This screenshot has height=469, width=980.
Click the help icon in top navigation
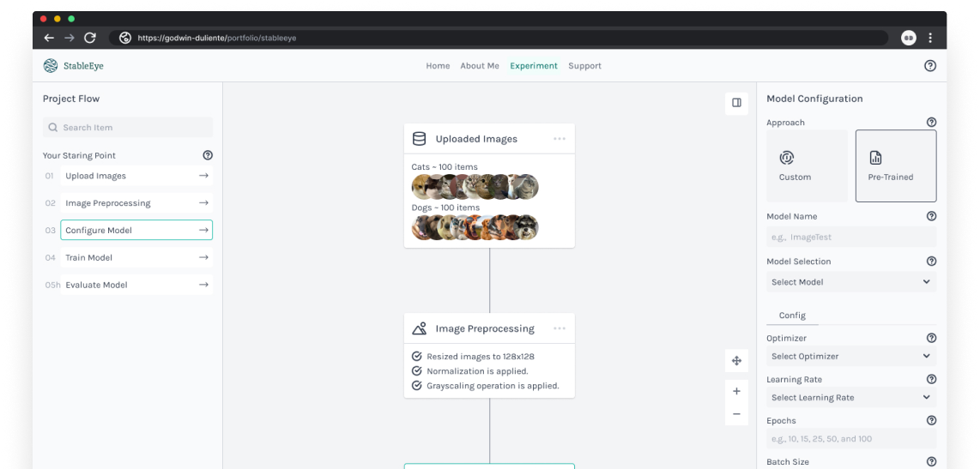(930, 66)
